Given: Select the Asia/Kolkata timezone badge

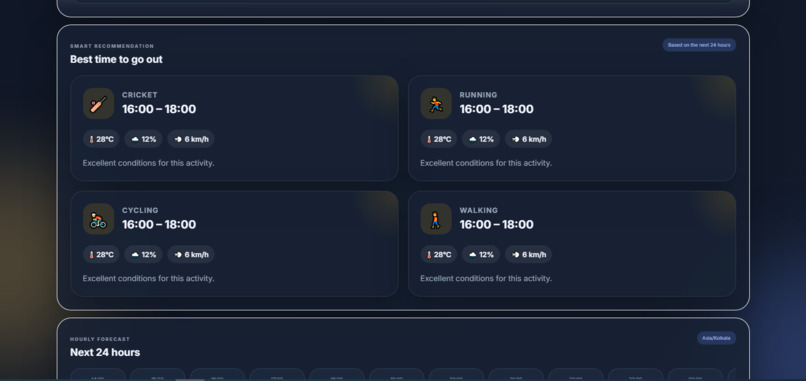Looking at the screenshot, I should (x=717, y=338).
